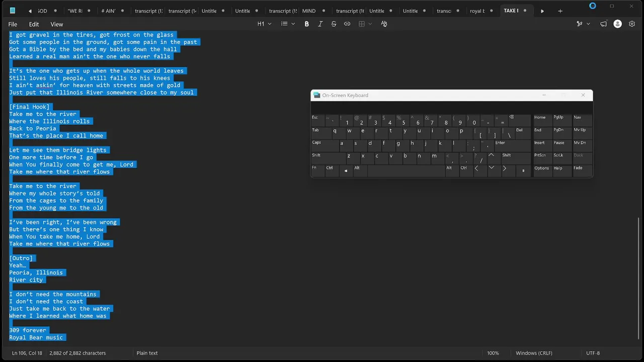Show earlier tabs with the left tab arrow
Screen dimensions: 644x362
30,11
